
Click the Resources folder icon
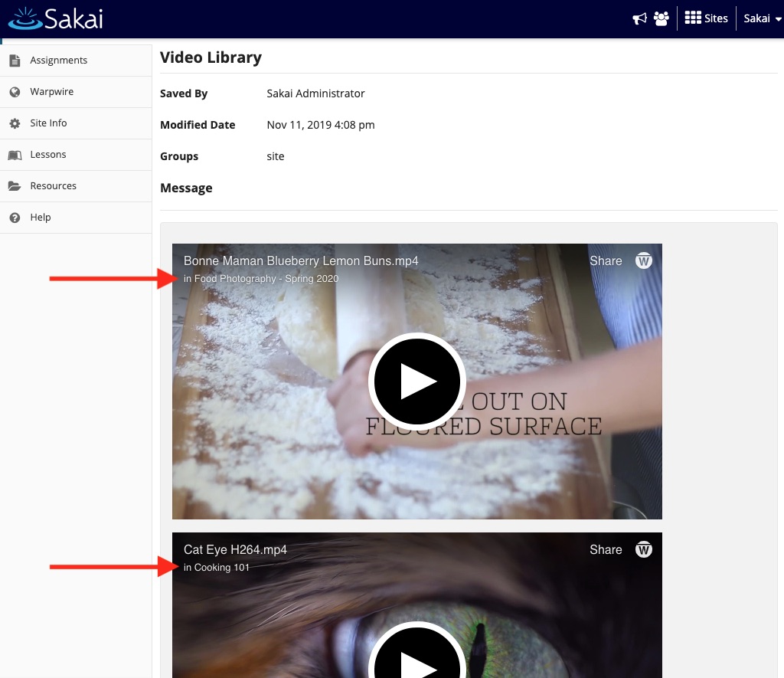coord(15,186)
